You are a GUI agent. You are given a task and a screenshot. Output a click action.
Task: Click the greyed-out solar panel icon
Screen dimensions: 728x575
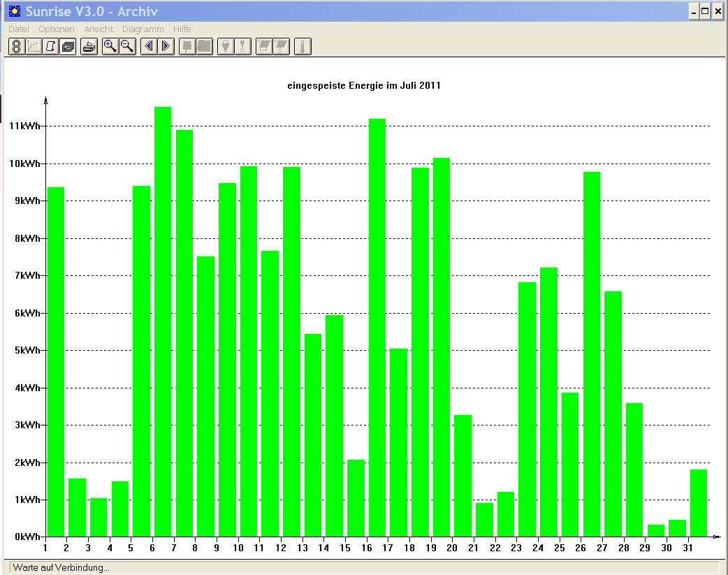(263, 46)
